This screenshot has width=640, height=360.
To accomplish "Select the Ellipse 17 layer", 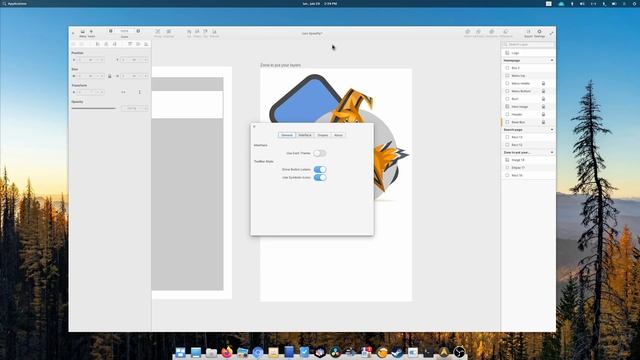I will point(528,167).
